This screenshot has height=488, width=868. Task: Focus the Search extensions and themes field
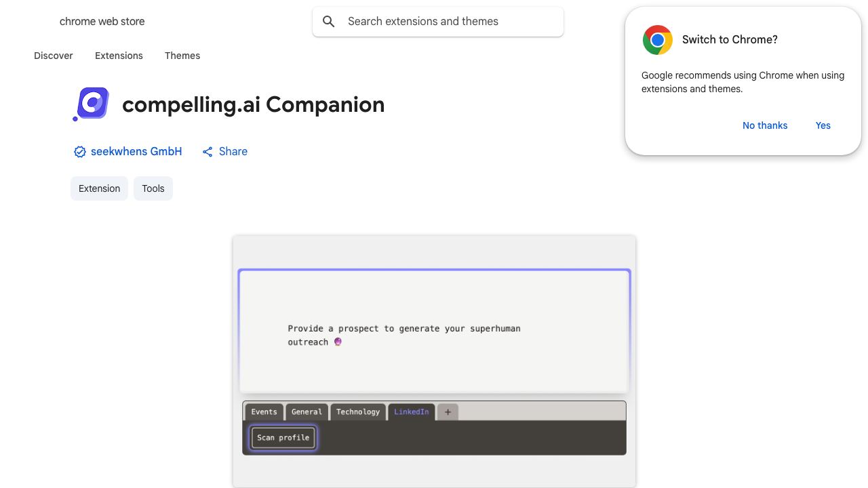(x=438, y=22)
